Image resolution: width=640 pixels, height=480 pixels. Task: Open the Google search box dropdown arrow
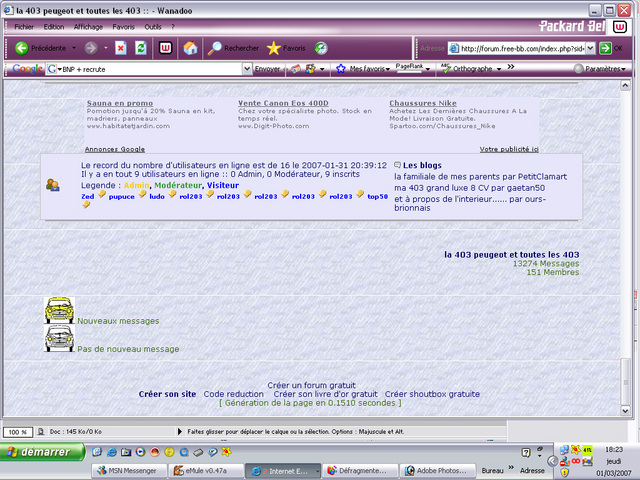pyautogui.click(x=246, y=69)
